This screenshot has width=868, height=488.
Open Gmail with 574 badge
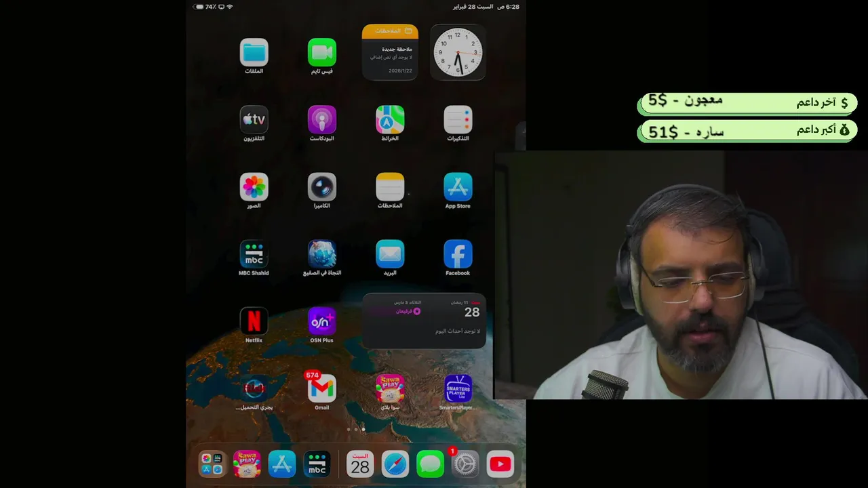point(321,388)
